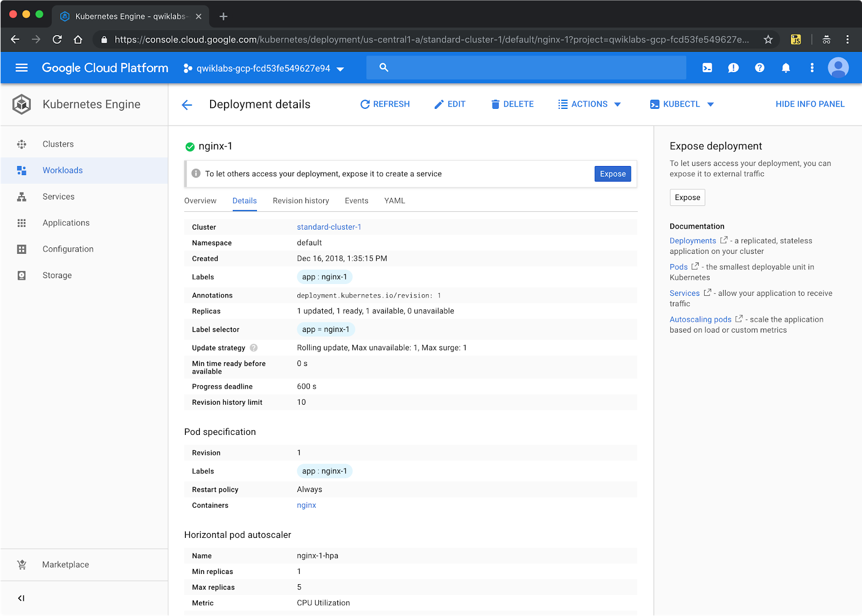Click the browser address bar URL
This screenshot has height=616, width=862.
(x=431, y=39)
